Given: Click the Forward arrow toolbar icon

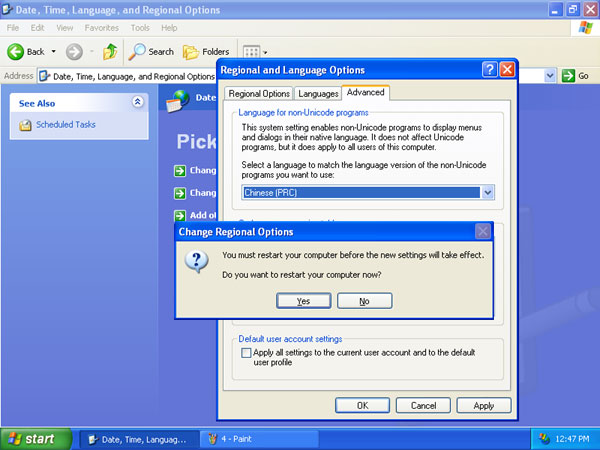Looking at the screenshot, I should 74,51.
